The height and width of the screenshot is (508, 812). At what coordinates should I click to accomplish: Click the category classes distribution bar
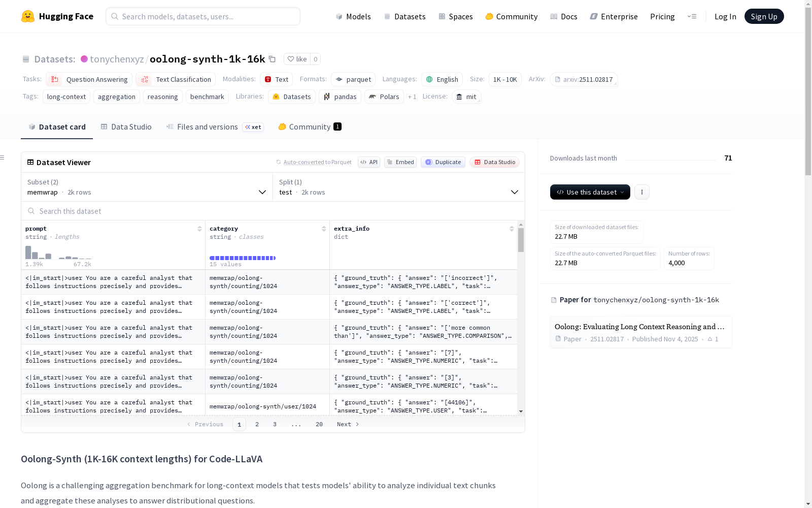[243, 258]
